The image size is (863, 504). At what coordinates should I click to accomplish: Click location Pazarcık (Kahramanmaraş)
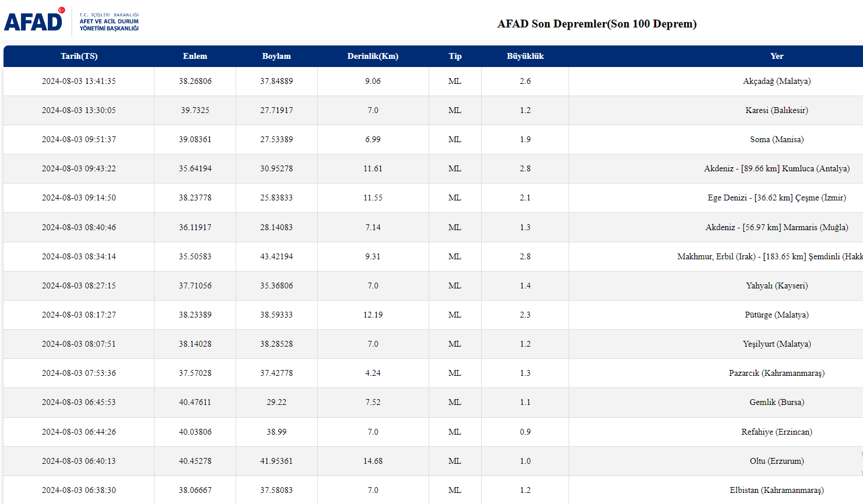(x=777, y=373)
